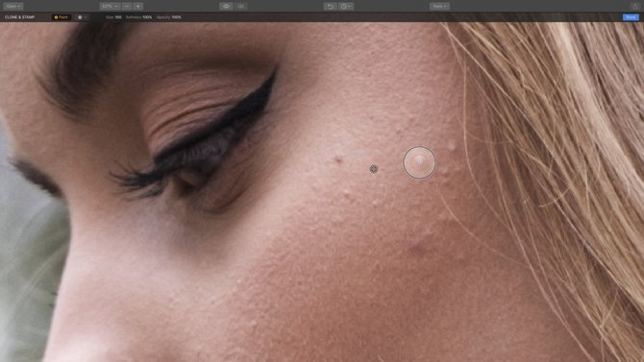Click the undo arrow icon
This screenshot has height=362, width=644.
pos(331,6)
